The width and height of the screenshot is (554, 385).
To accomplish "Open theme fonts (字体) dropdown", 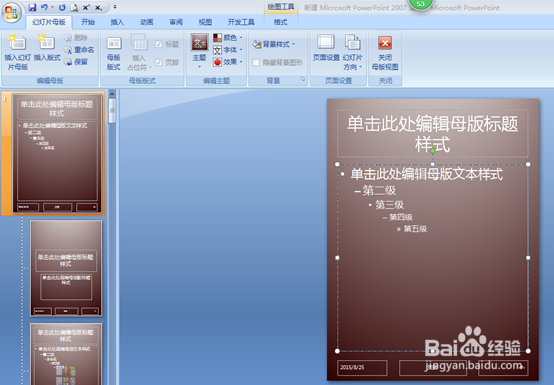I will point(228,50).
